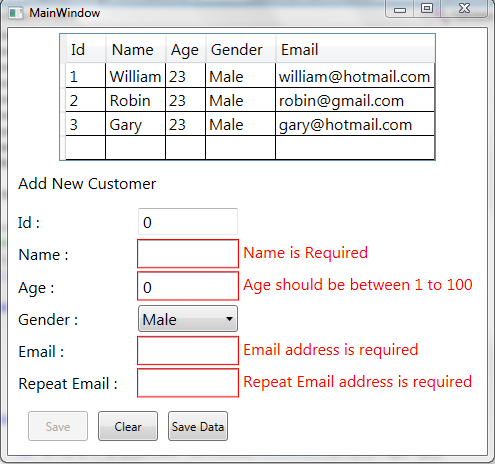The image size is (495, 464).
Task: Focus the Repeat Email text field
Action: click(188, 383)
